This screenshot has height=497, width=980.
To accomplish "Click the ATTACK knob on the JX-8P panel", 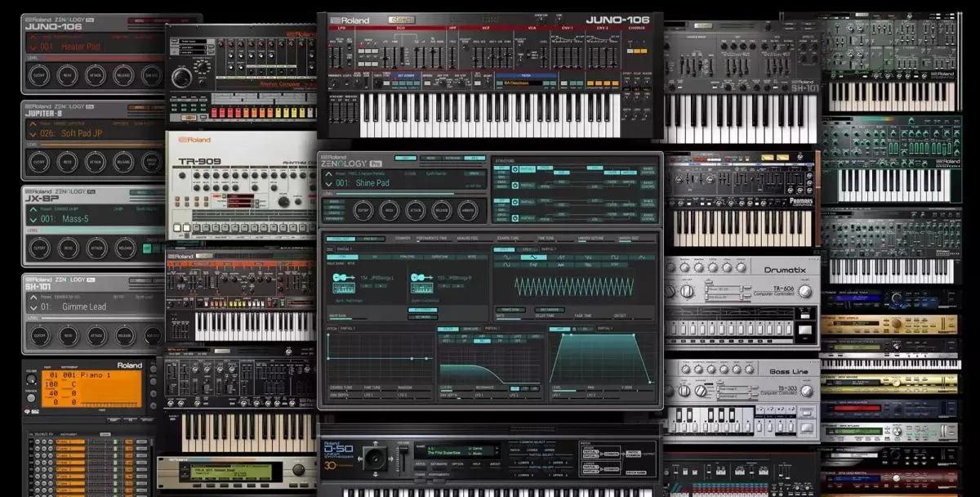I will [x=96, y=248].
